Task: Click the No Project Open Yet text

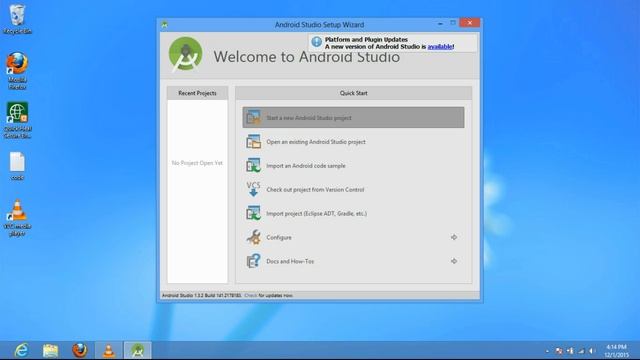Action: [197, 163]
